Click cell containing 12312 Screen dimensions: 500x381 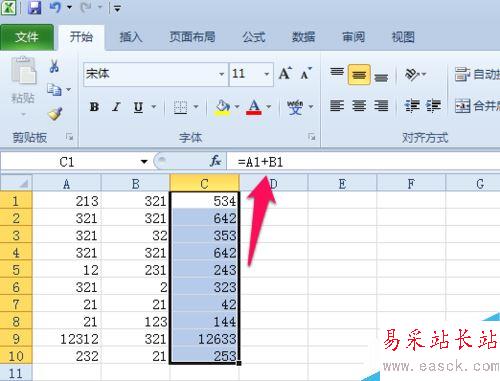coord(67,339)
